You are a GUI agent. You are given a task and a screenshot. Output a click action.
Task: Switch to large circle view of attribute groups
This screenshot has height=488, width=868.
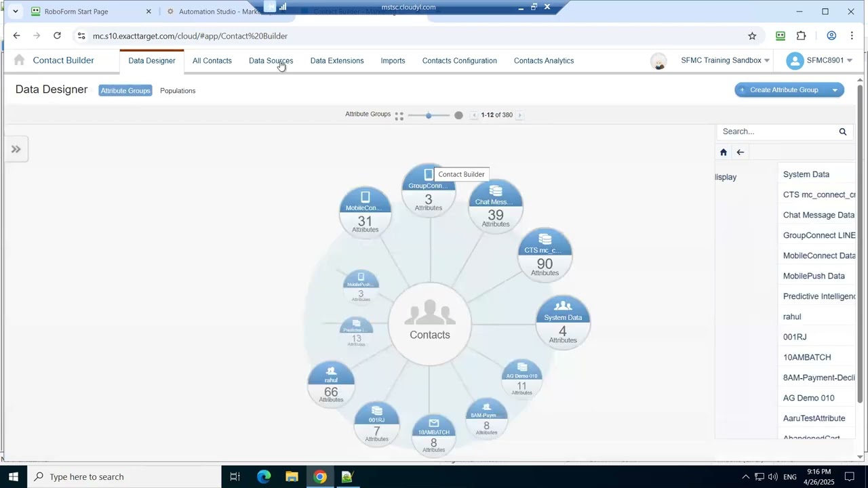click(x=458, y=115)
